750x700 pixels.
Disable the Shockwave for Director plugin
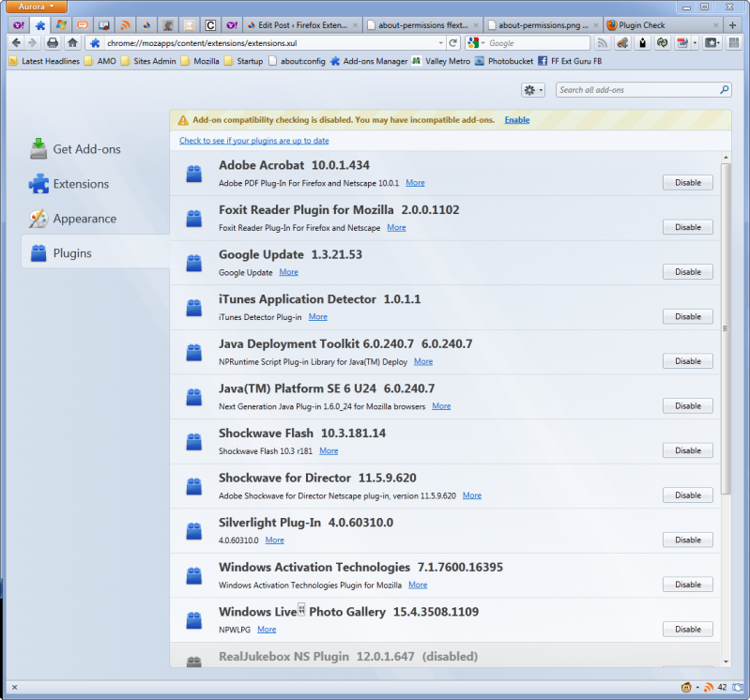pos(687,495)
